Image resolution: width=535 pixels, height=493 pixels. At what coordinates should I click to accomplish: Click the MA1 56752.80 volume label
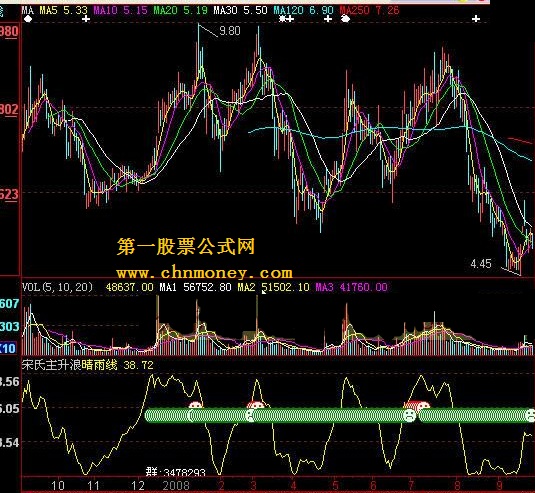point(196,287)
